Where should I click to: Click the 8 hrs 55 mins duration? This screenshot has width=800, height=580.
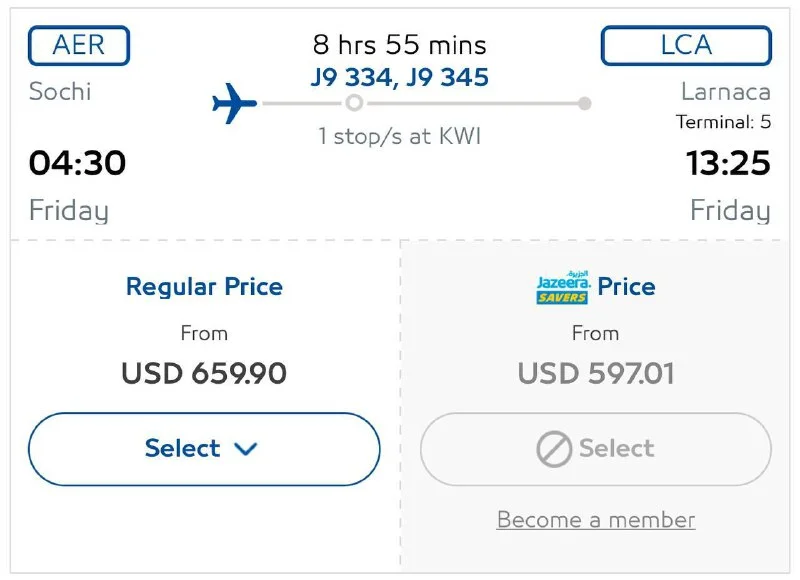pyautogui.click(x=399, y=45)
